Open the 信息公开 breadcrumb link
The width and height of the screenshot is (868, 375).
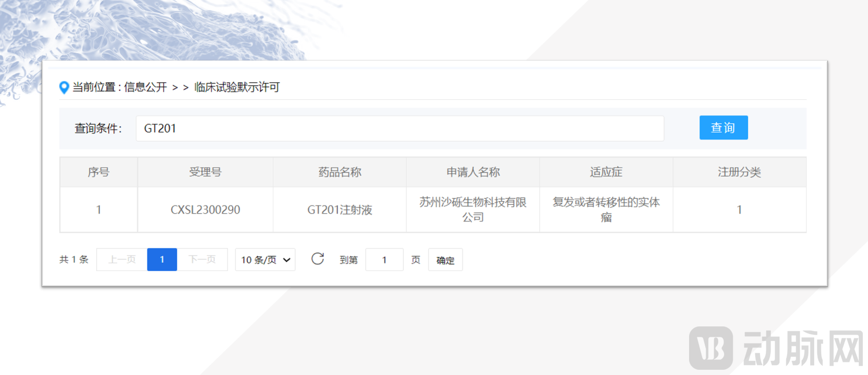[146, 87]
